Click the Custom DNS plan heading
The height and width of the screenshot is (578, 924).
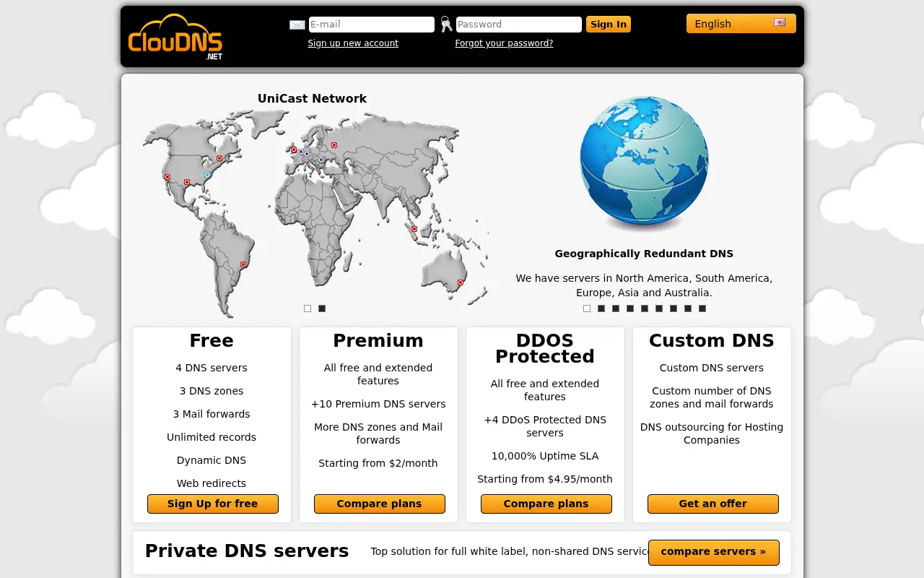(712, 340)
